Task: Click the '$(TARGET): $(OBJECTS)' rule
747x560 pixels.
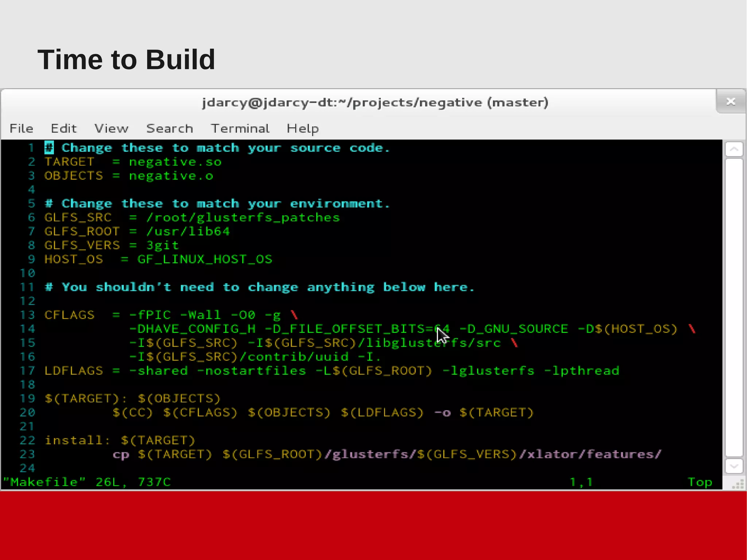Action: [x=133, y=398]
